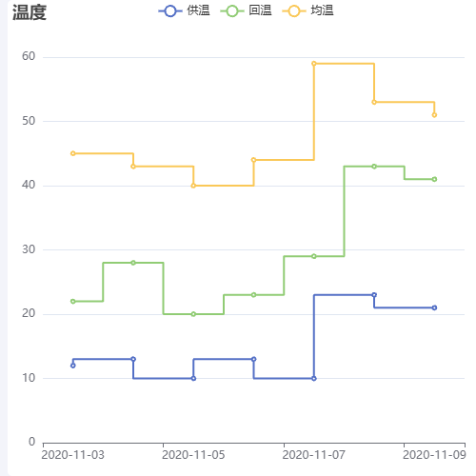The width and height of the screenshot is (476, 476).
Task: Toggle the 均温 legend series
Action: pos(307,10)
